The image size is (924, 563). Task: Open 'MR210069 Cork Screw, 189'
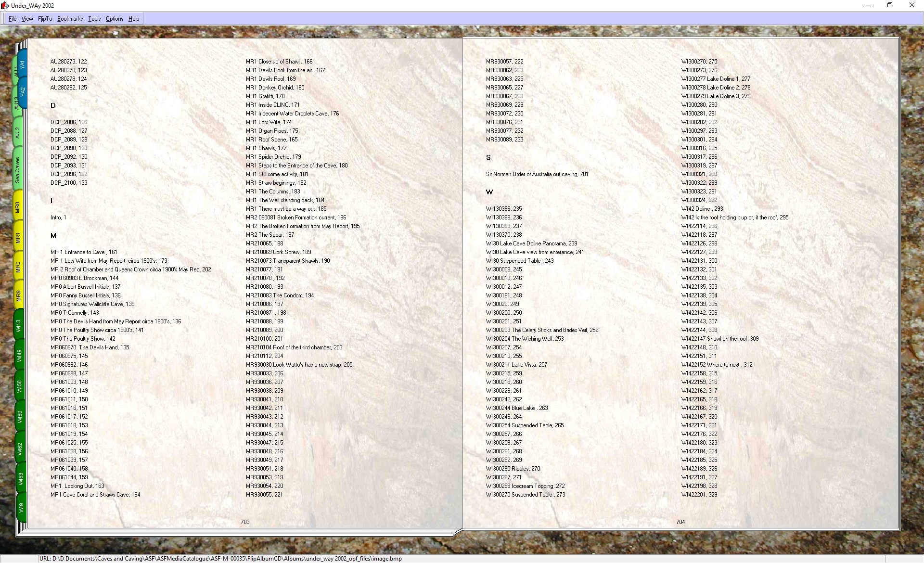click(278, 252)
